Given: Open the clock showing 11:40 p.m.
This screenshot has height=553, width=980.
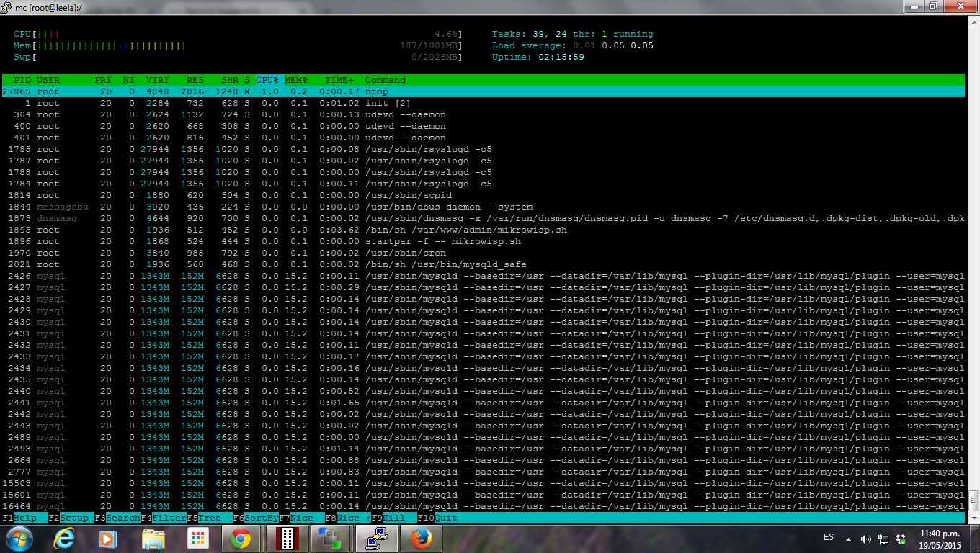Looking at the screenshot, I should pos(940,539).
